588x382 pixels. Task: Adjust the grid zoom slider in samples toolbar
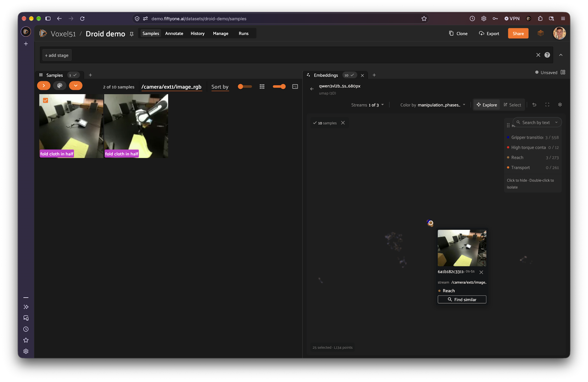pos(279,87)
